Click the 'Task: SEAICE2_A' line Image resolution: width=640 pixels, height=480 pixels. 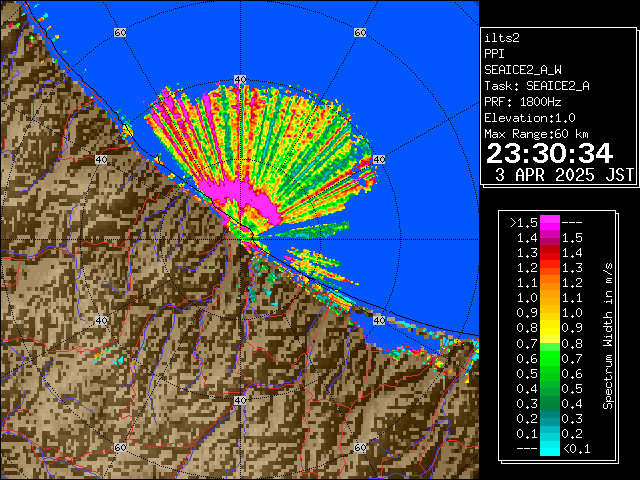tap(537, 86)
